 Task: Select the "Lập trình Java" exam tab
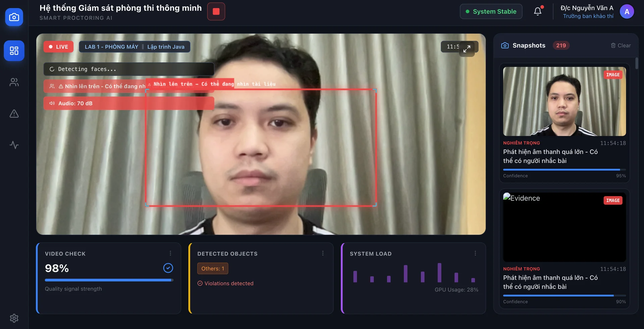(x=166, y=47)
